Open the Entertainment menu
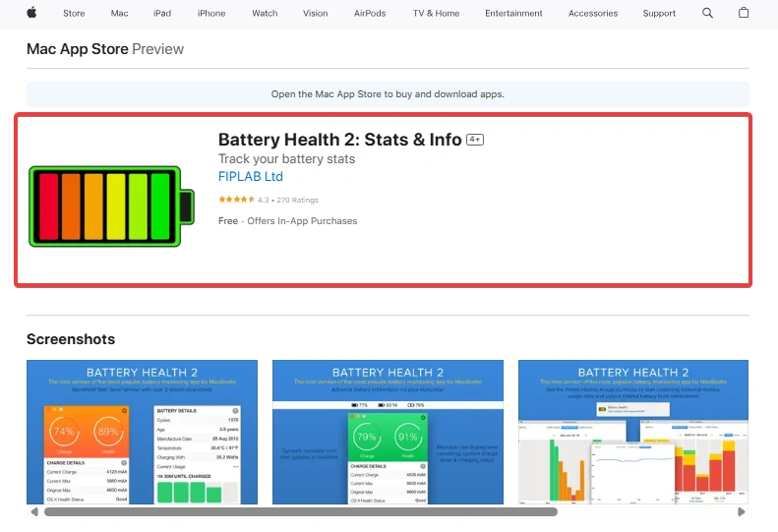The width and height of the screenshot is (778, 532). pyautogui.click(x=513, y=14)
